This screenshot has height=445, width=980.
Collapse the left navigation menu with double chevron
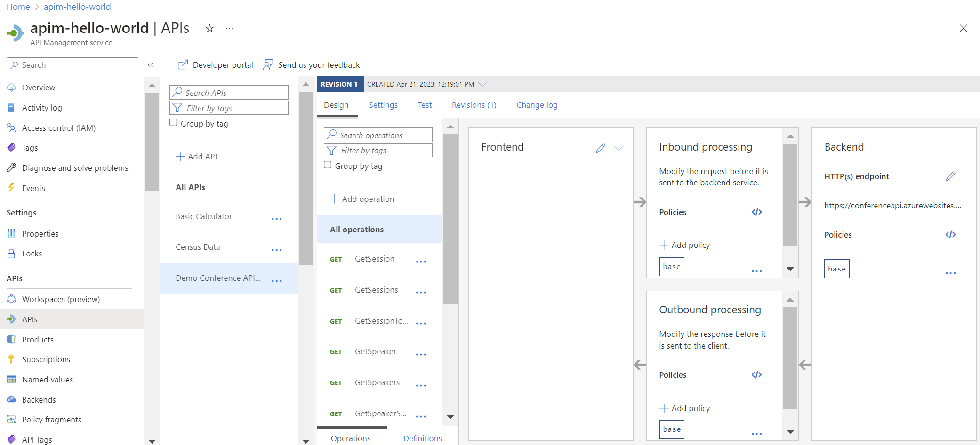tap(151, 65)
